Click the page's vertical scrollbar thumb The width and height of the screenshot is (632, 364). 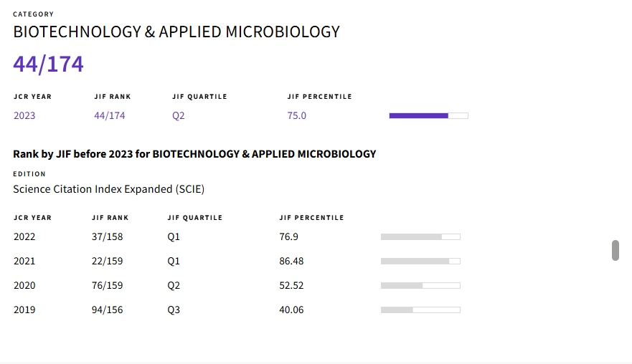(x=615, y=251)
